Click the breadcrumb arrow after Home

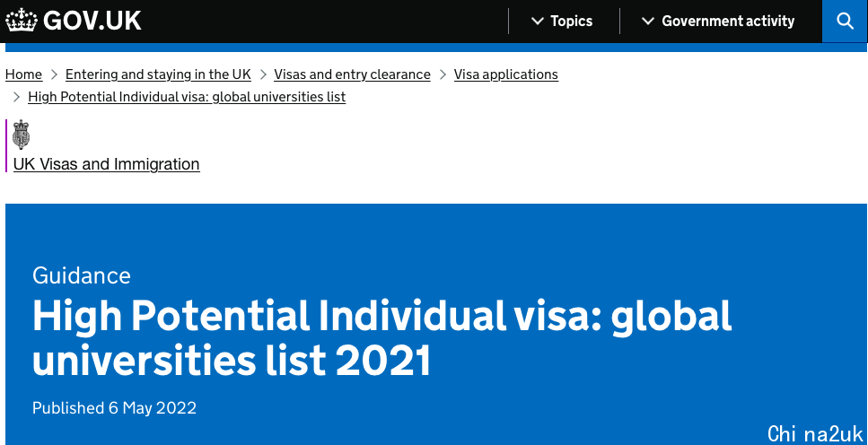point(54,74)
